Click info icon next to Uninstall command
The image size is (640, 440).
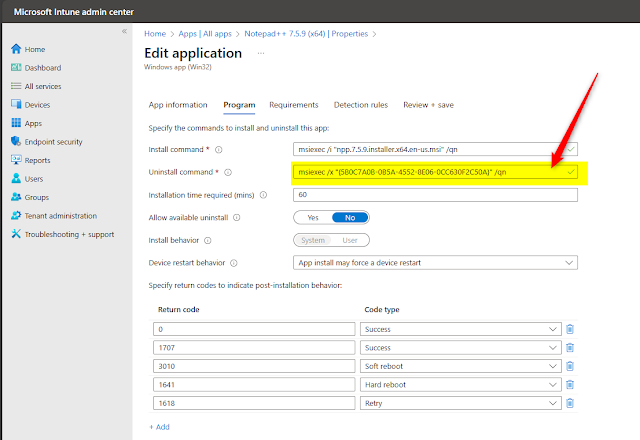tap(228, 172)
